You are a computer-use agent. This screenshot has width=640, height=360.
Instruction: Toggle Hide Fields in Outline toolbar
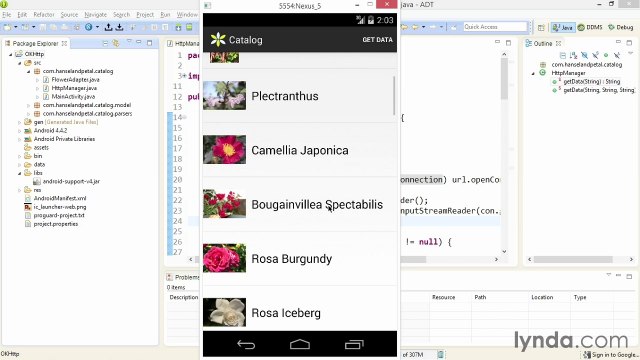coord(584,55)
